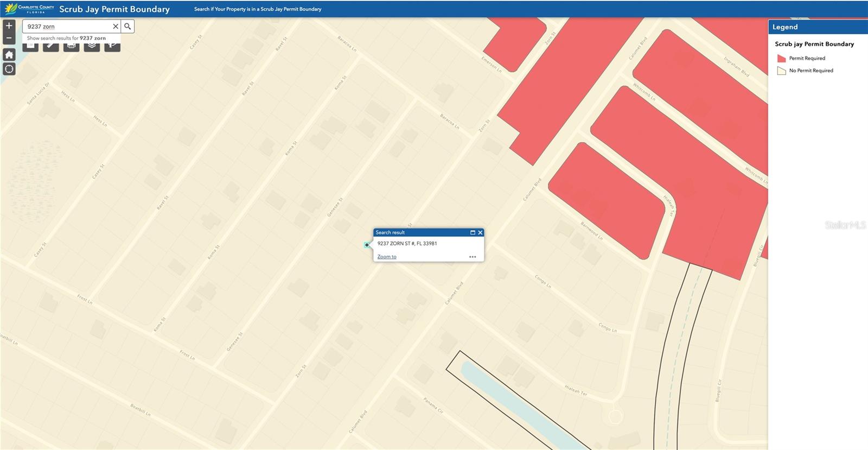Open the popup more options (three dots)
Viewport: 868px width, 450px height.
[x=473, y=257]
